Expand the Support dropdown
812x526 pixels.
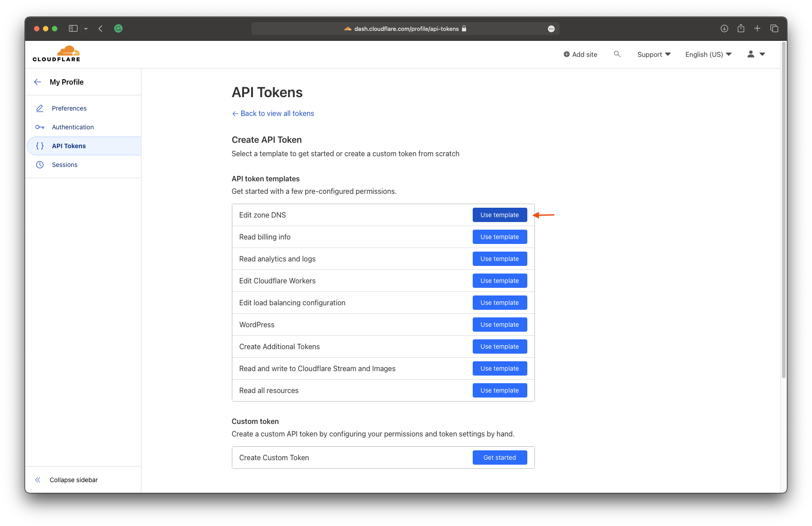[x=654, y=54]
